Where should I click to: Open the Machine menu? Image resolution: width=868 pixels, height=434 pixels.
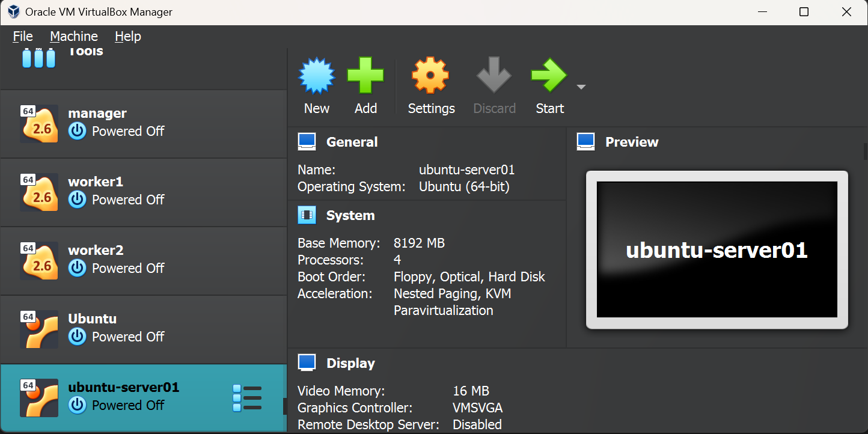pos(74,36)
